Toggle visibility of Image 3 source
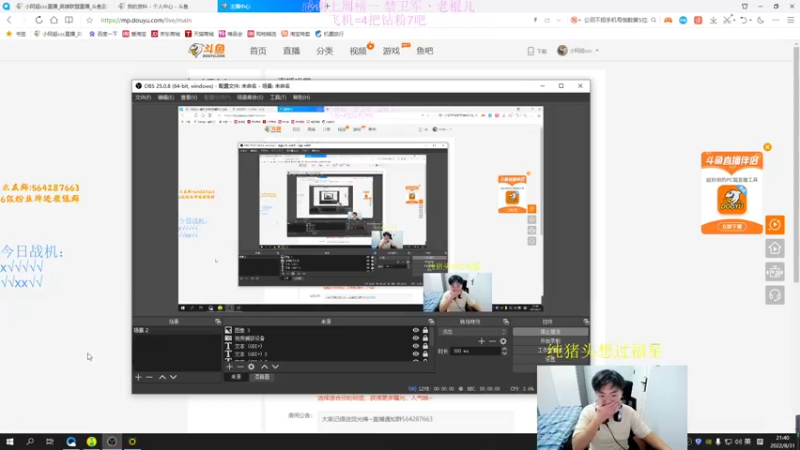 click(415, 330)
